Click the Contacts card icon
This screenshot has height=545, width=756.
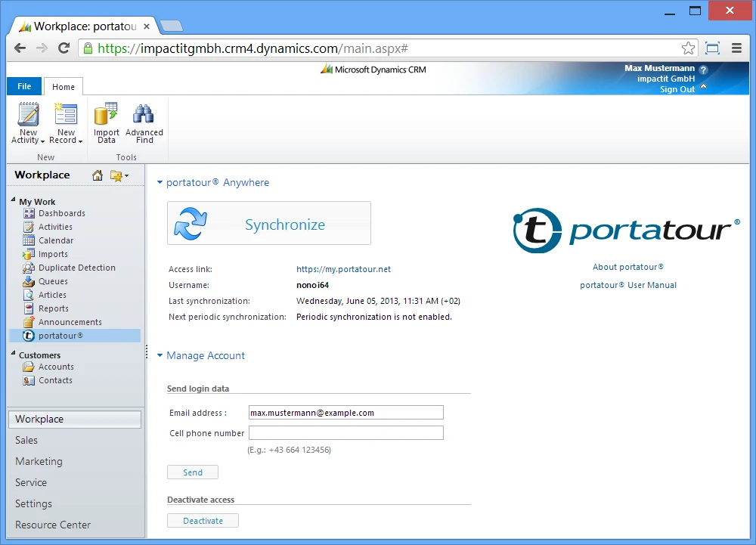(x=29, y=381)
